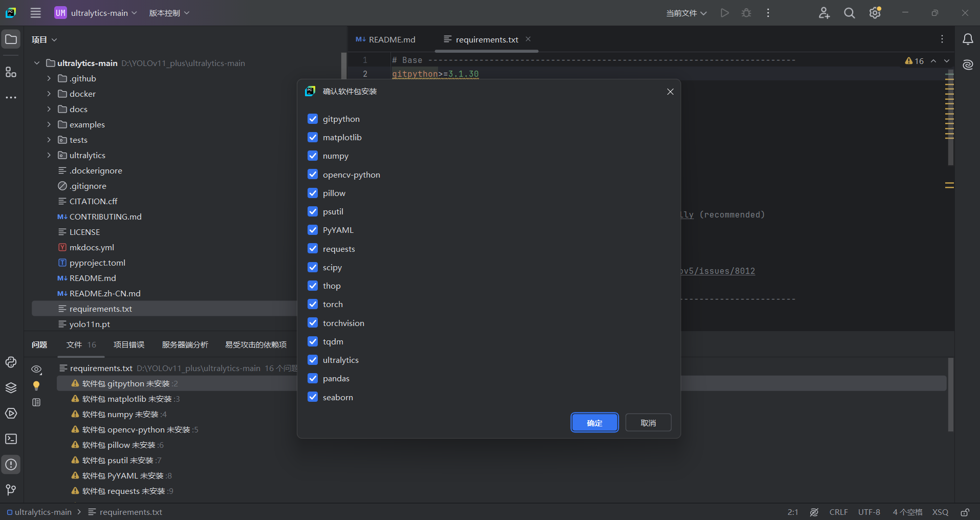Expand the tests folder
Image resolution: width=980 pixels, height=520 pixels.
point(49,140)
